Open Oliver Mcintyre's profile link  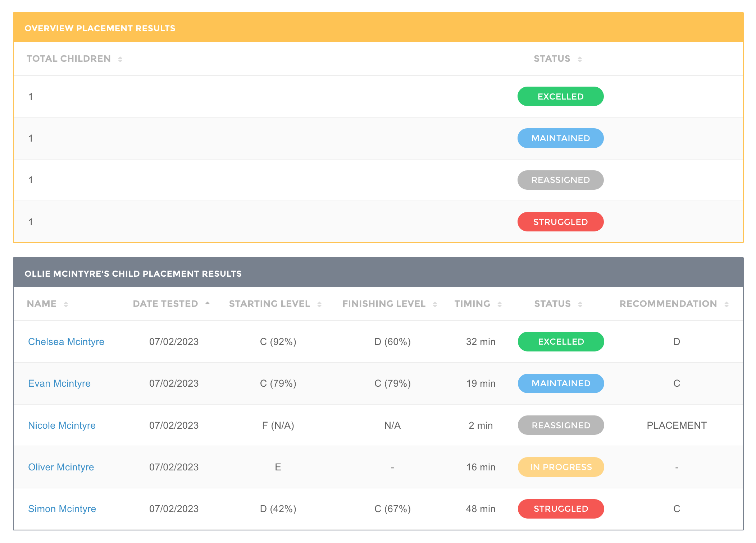[61, 467]
